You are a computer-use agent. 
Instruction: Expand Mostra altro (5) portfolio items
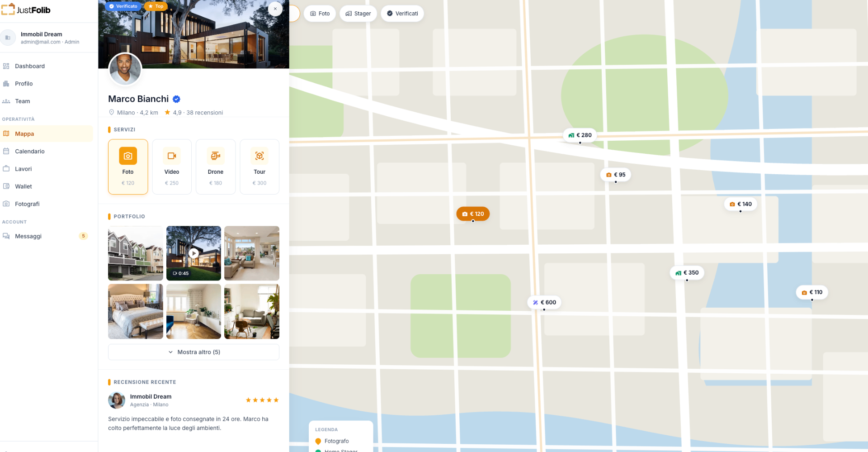[193, 352]
